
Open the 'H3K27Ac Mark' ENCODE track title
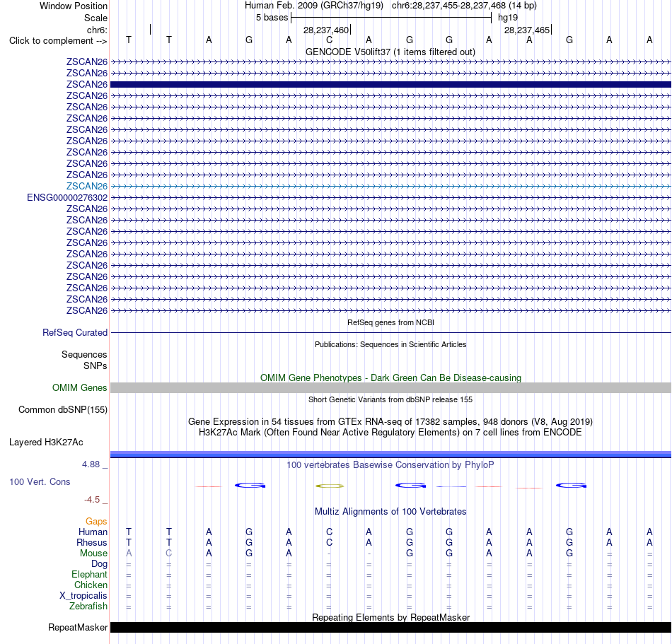tap(390, 433)
